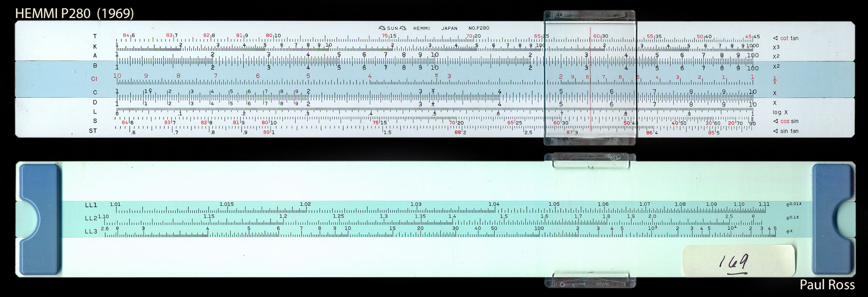Select the D scale label
This screenshot has height=297, width=868.
95,102
